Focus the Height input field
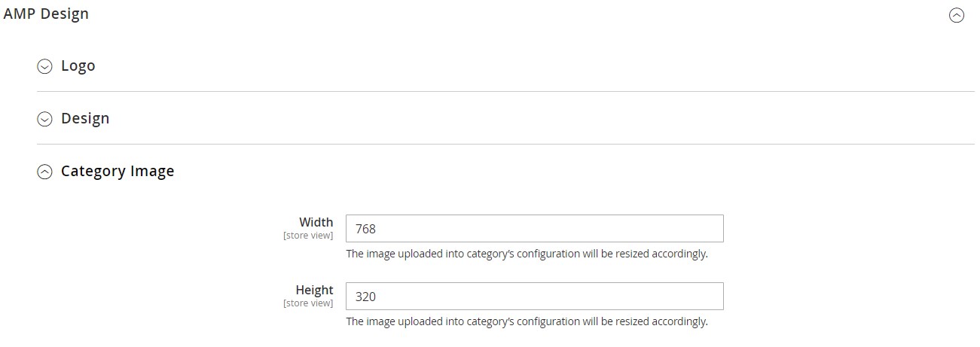 point(534,297)
